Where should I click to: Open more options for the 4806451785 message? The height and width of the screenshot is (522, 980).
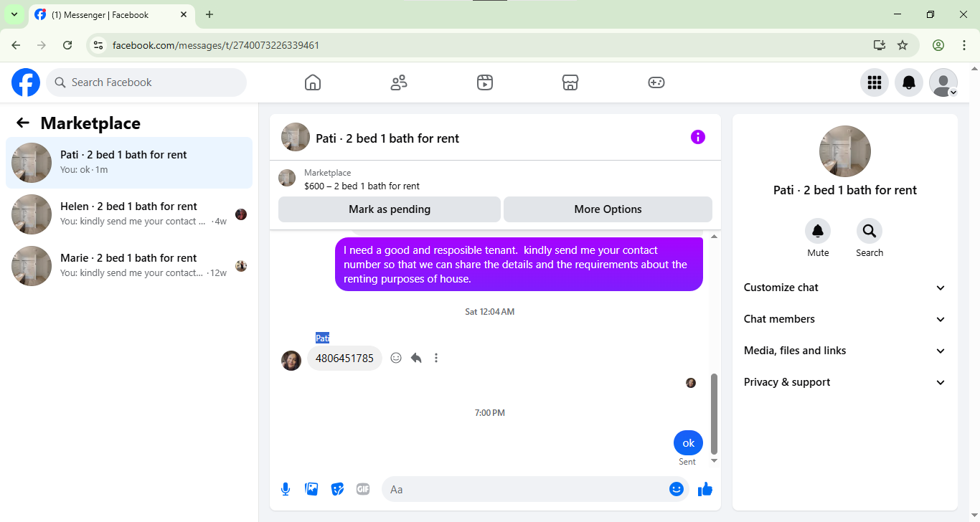(x=436, y=358)
